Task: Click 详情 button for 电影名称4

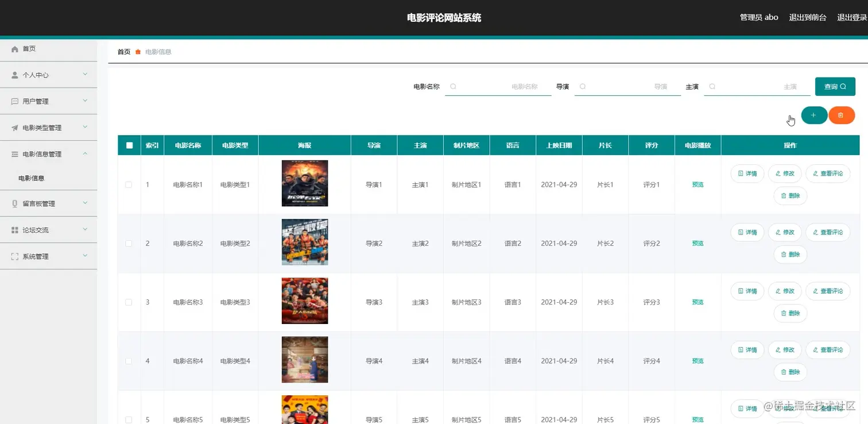Action: (x=747, y=350)
